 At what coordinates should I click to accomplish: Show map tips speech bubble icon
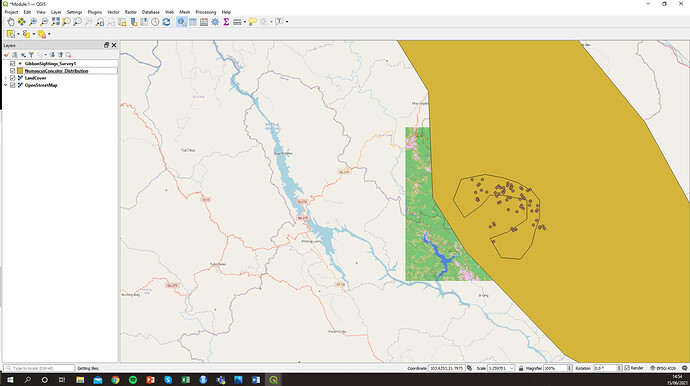coord(252,22)
